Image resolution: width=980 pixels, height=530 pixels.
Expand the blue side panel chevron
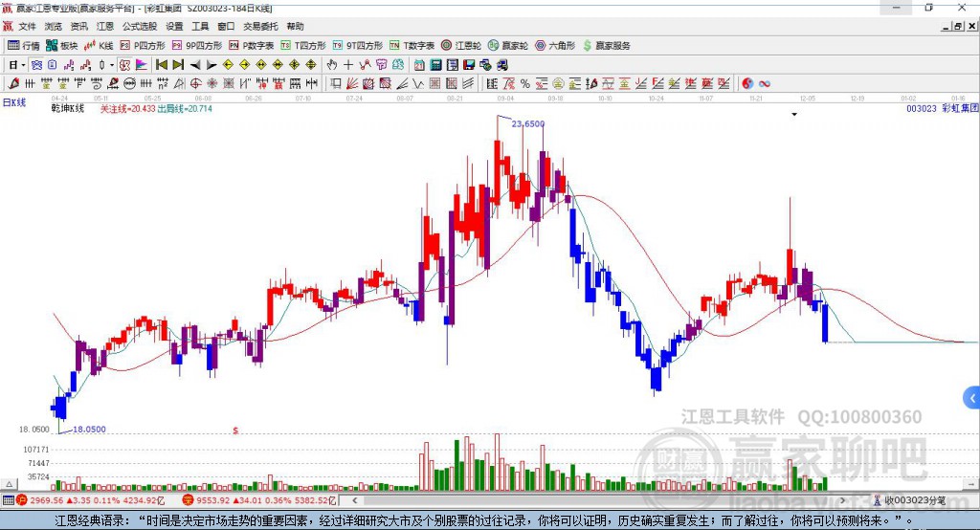click(x=972, y=398)
